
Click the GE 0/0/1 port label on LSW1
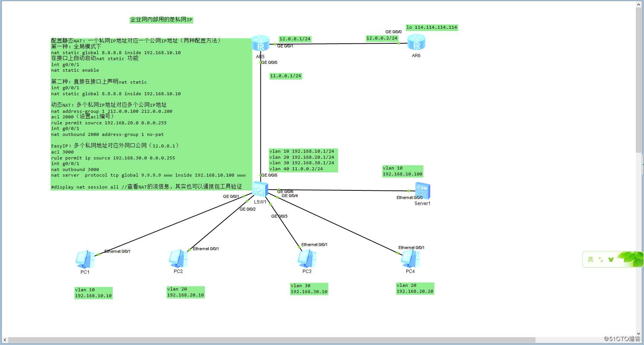pos(231,196)
